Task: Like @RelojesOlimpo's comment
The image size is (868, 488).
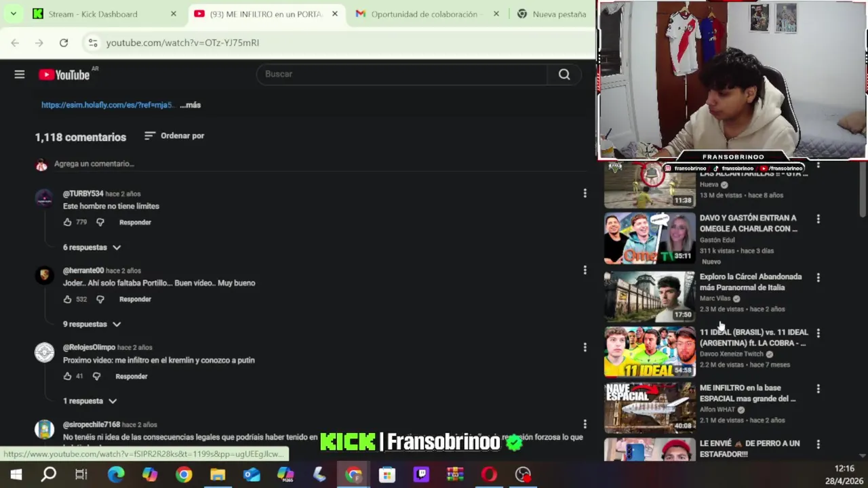Action: pyautogui.click(x=67, y=376)
